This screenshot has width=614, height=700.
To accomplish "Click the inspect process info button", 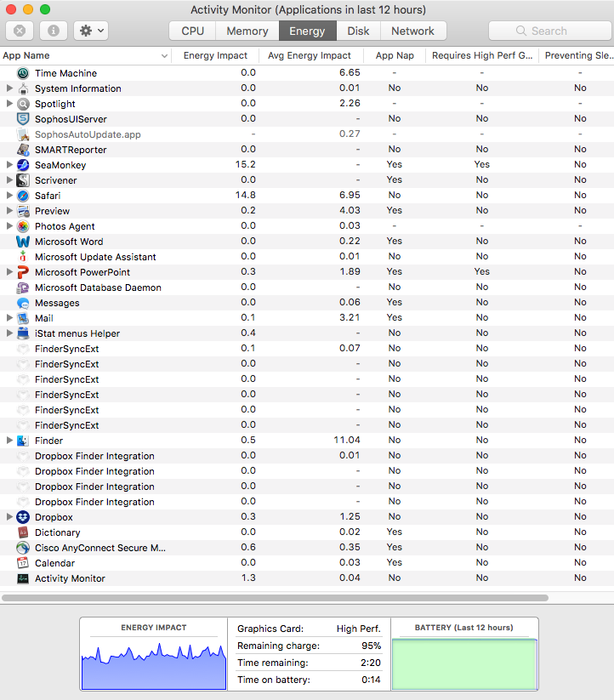I will (x=54, y=31).
